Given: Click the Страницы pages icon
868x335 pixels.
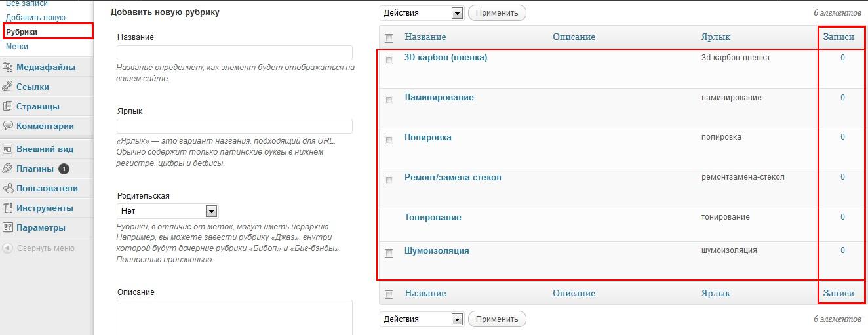Looking at the screenshot, I should [8, 106].
